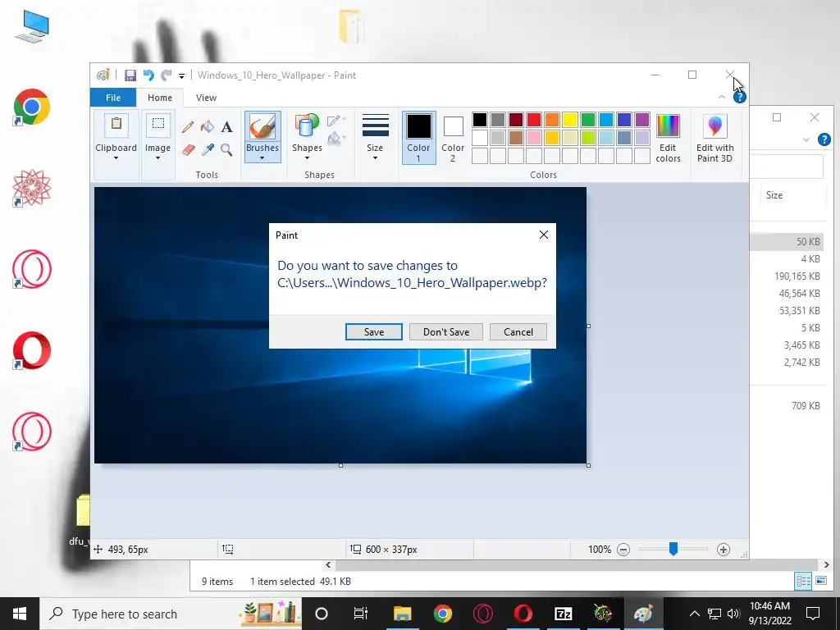840x630 pixels.
Task: Pick the red color from palette
Action: click(534, 120)
